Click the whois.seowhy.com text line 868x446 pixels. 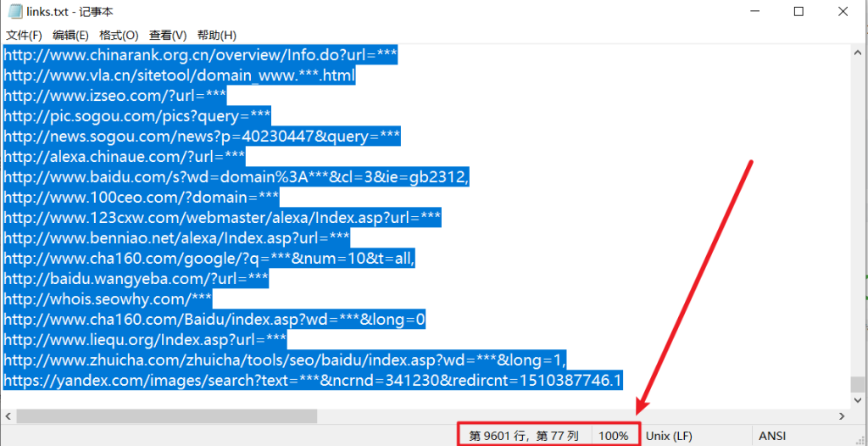(108, 299)
